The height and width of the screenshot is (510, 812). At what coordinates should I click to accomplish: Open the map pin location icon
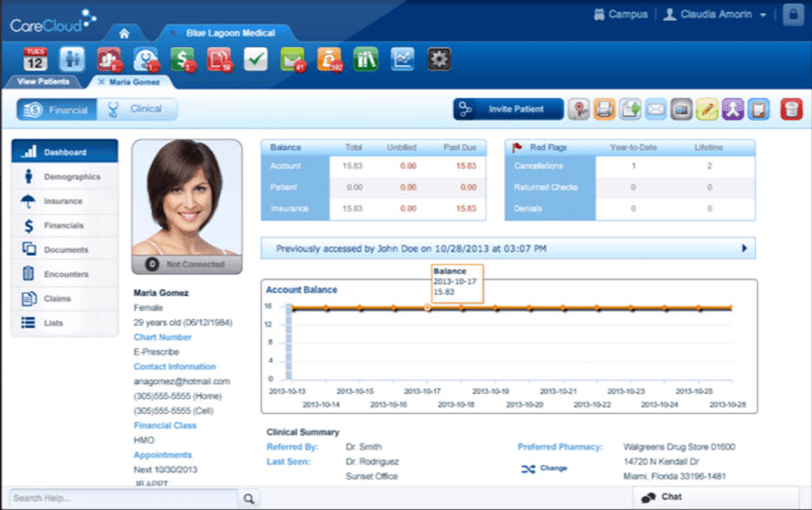[577, 109]
